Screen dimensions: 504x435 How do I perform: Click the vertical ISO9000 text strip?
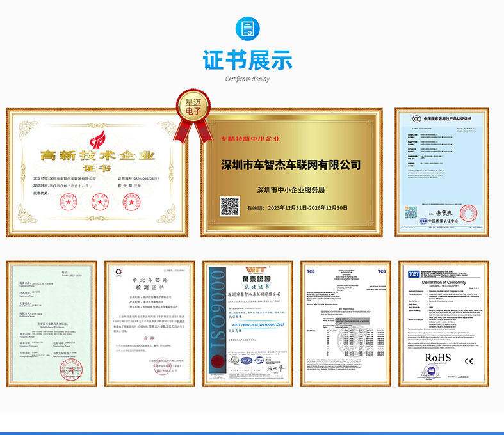pyautogui.click(x=217, y=322)
